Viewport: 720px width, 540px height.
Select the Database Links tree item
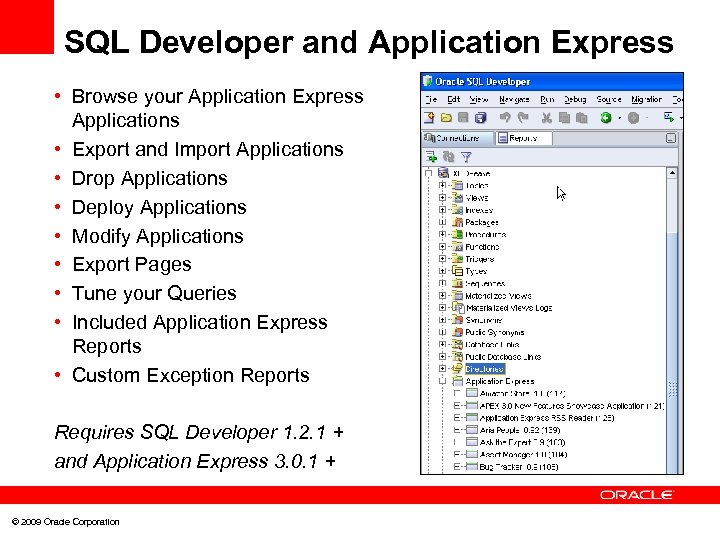[492, 344]
